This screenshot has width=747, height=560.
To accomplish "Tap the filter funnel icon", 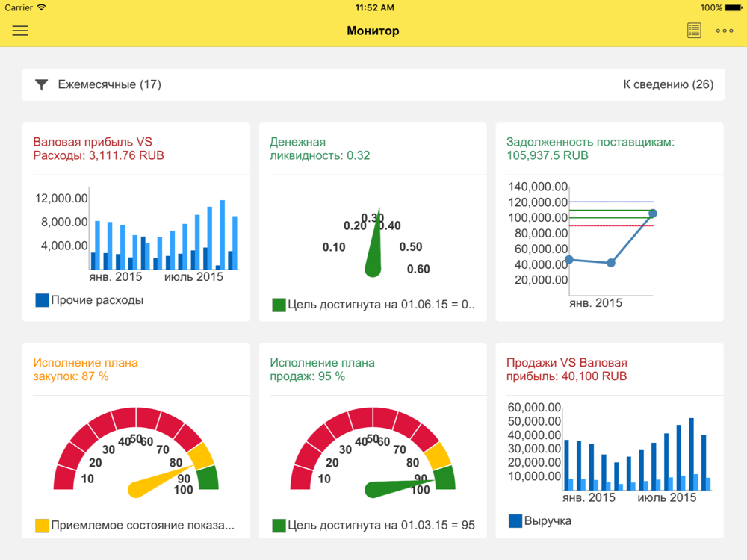I will [x=42, y=85].
